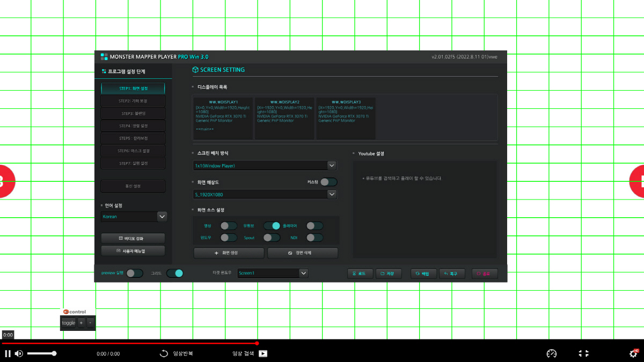644x362 pixels.
Task: Turn off the 그리드 grid switch
Action: (x=175, y=273)
